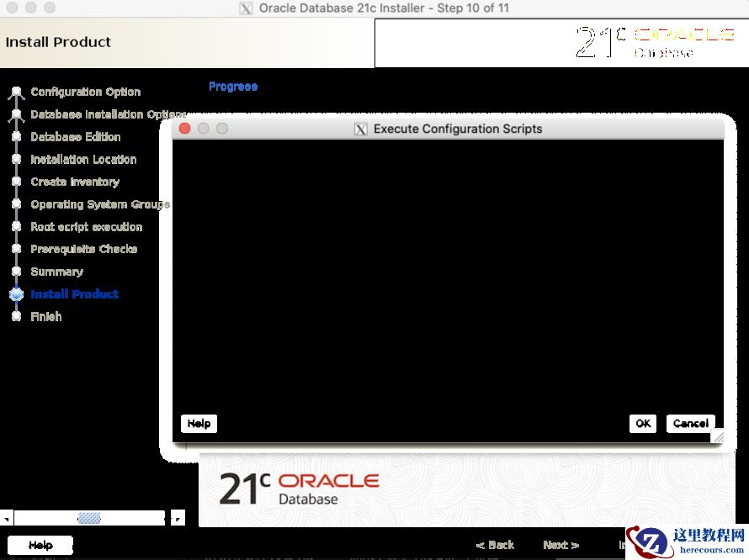The height and width of the screenshot is (560, 749).
Task: Select the Installation Location step
Action: [x=83, y=159]
